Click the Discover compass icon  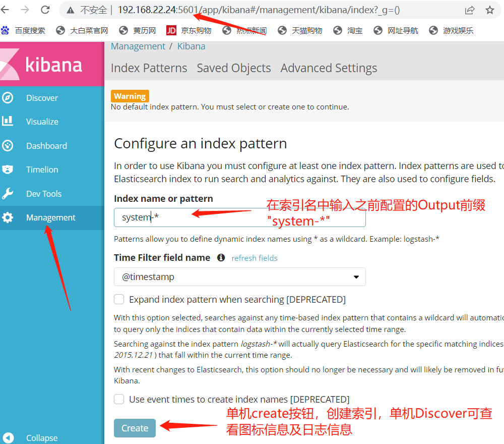tap(8, 97)
